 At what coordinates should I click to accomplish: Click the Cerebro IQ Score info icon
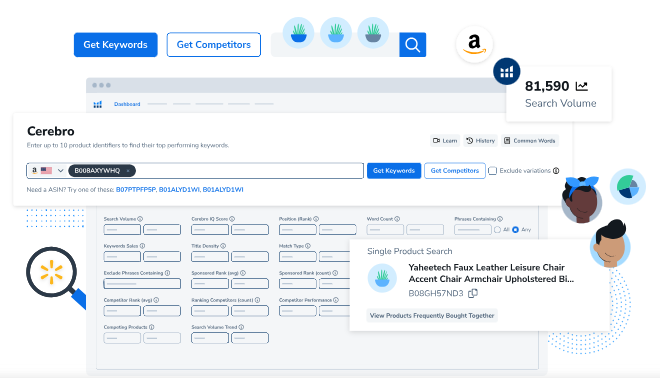tap(232, 219)
